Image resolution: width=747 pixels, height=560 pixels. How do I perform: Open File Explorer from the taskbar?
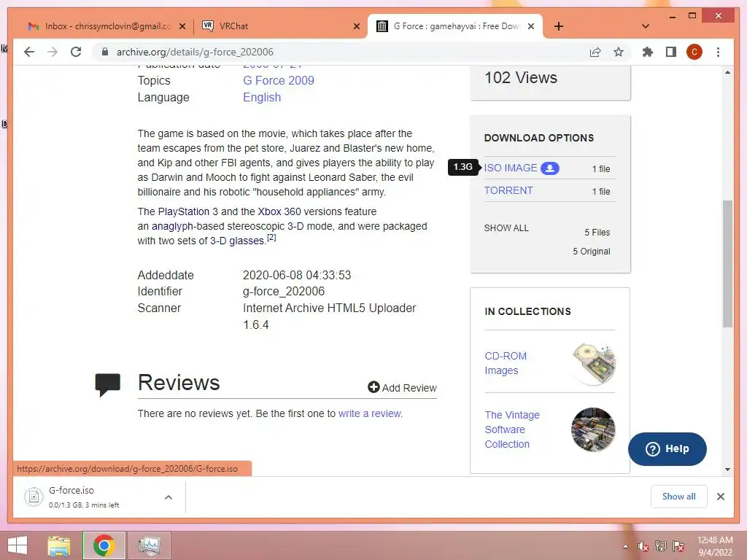(59, 545)
